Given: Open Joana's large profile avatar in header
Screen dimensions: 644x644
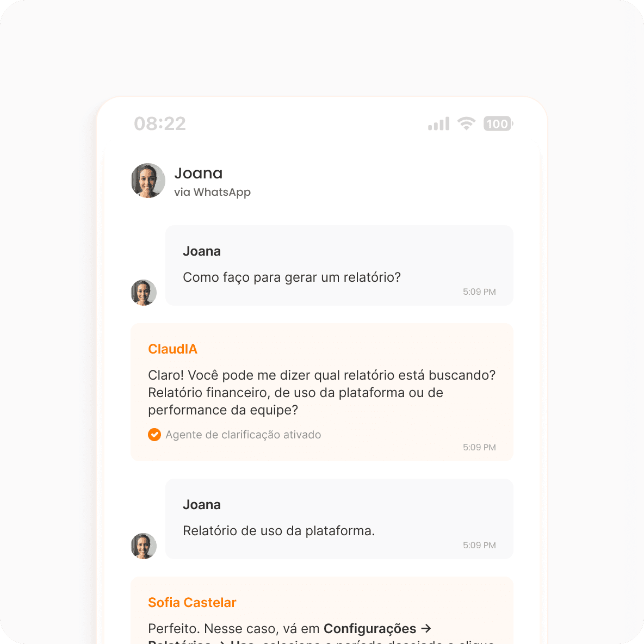Looking at the screenshot, I should tap(148, 181).
